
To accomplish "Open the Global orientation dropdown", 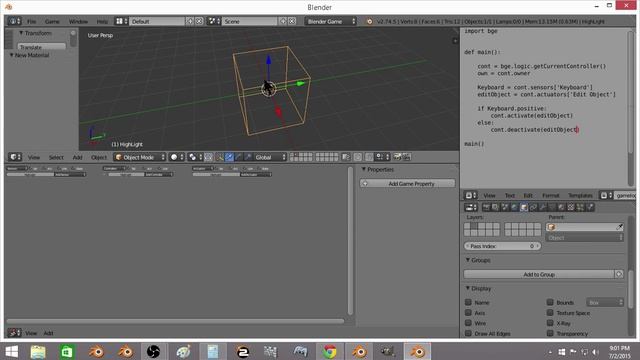I will click(270, 157).
